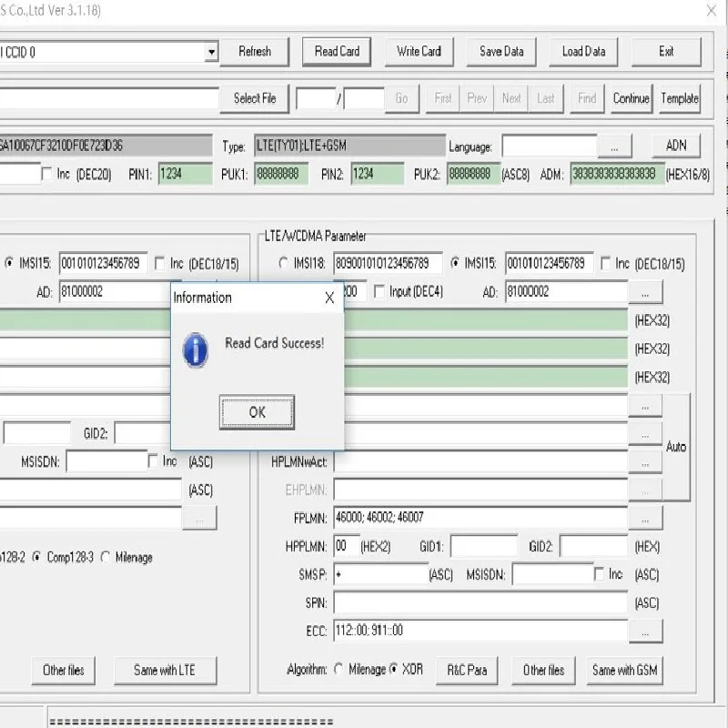728x728 pixels.
Task: Click the Exit button
Action: [666, 52]
